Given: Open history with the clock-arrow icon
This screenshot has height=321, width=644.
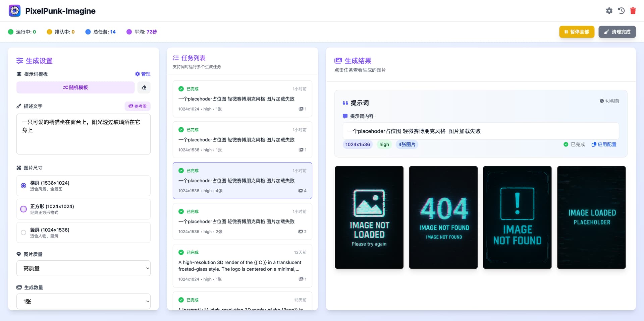Looking at the screenshot, I should click(621, 11).
